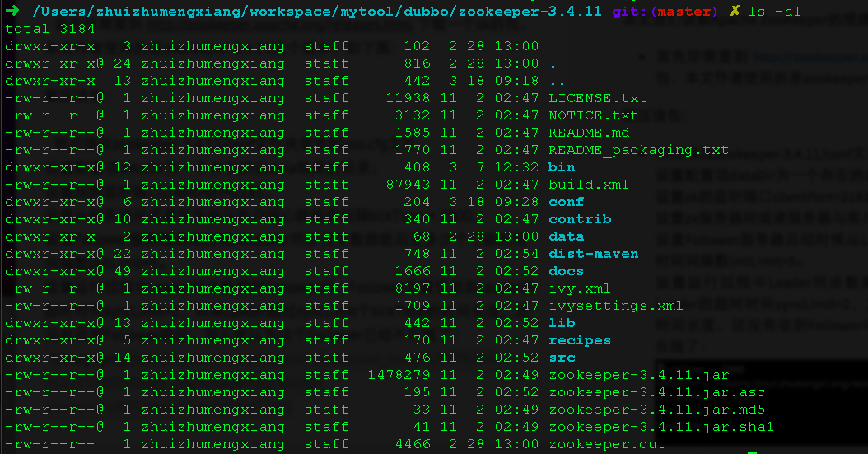Screen dimensions: 868x454
Task: Click the 'total 3184' line
Action: 49,29
